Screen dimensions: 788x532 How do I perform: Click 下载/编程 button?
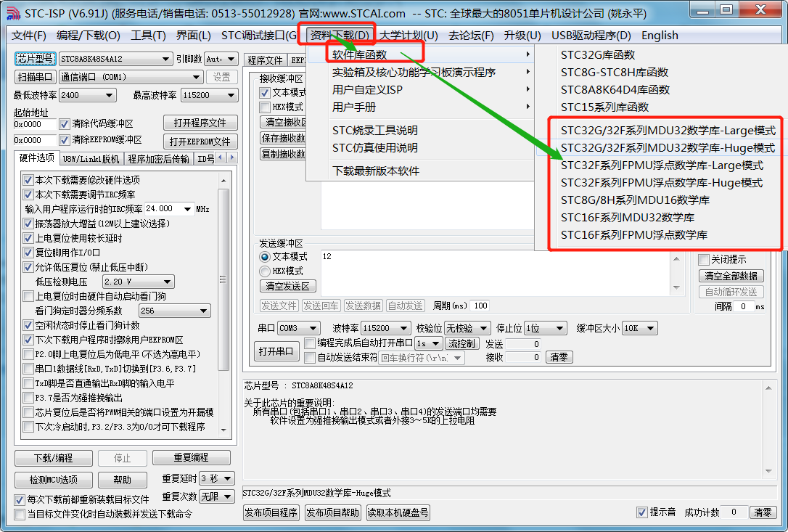point(53,458)
